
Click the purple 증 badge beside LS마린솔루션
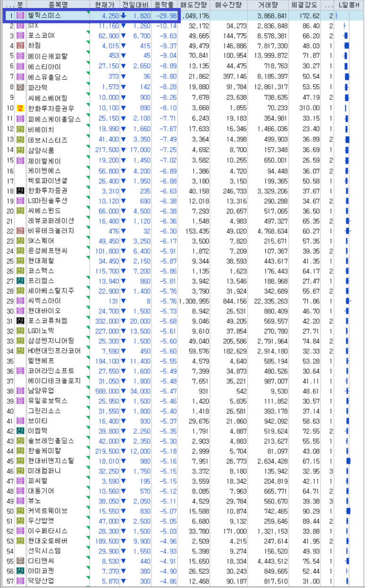[x=20, y=201]
